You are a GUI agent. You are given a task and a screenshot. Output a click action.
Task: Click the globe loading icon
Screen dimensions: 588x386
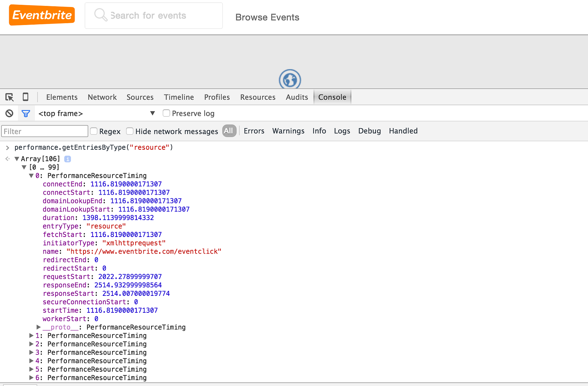click(290, 79)
